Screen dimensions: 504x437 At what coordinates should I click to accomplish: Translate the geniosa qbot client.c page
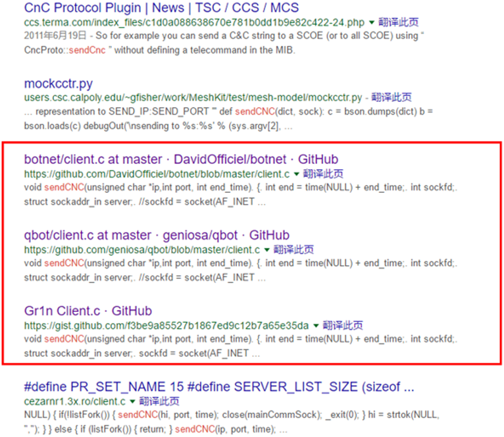click(x=293, y=250)
